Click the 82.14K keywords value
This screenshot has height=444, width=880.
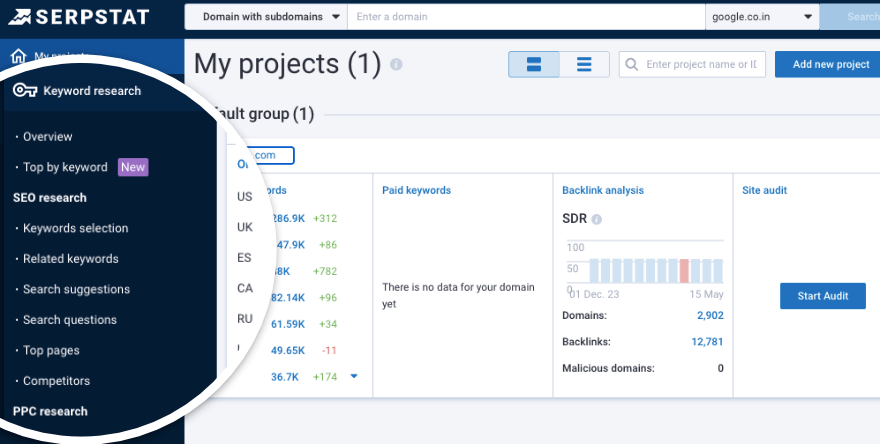tap(288, 297)
